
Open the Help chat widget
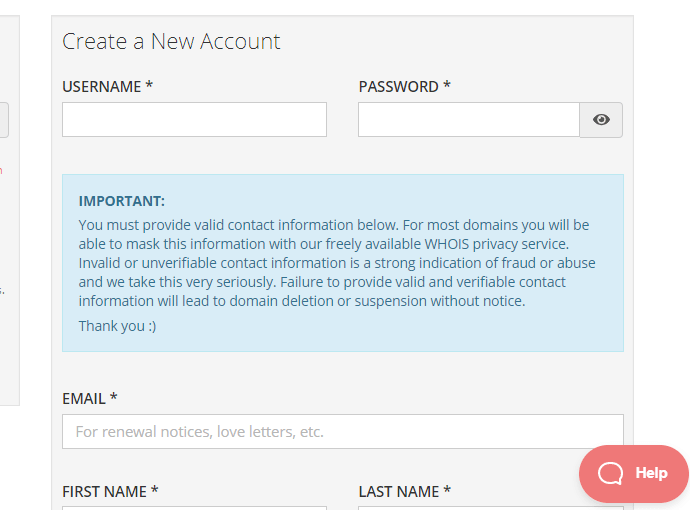[x=634, y=473]
